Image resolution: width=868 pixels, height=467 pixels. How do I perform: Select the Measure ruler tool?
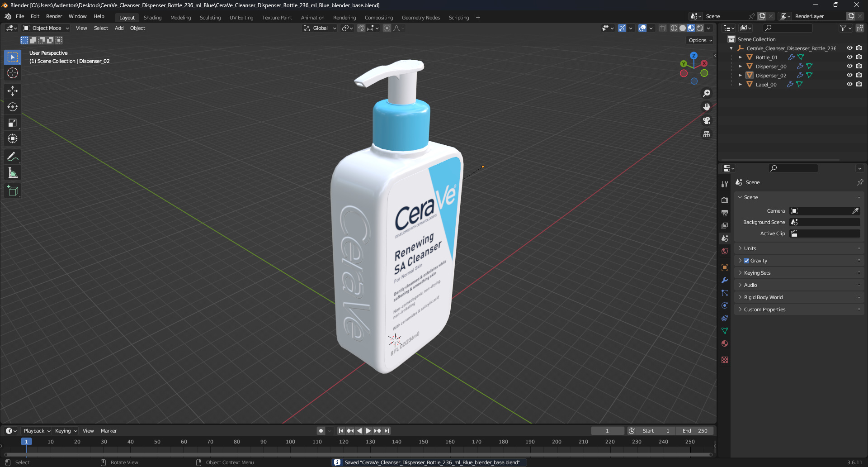[13, 173]
